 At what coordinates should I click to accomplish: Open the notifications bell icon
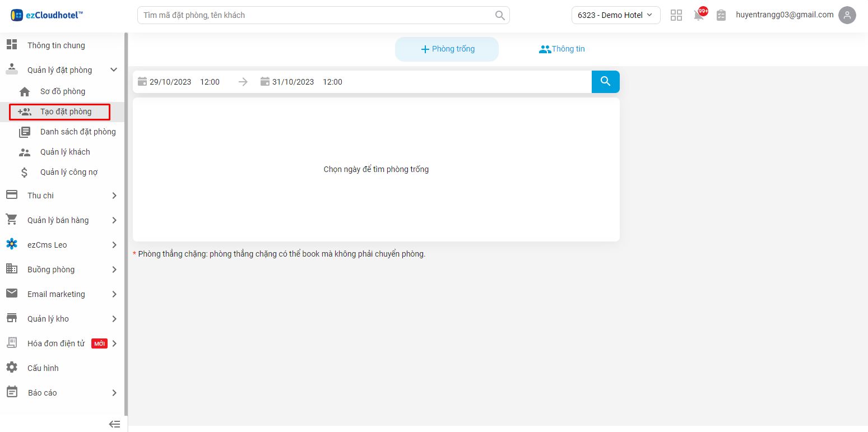(x=699, y=15)
